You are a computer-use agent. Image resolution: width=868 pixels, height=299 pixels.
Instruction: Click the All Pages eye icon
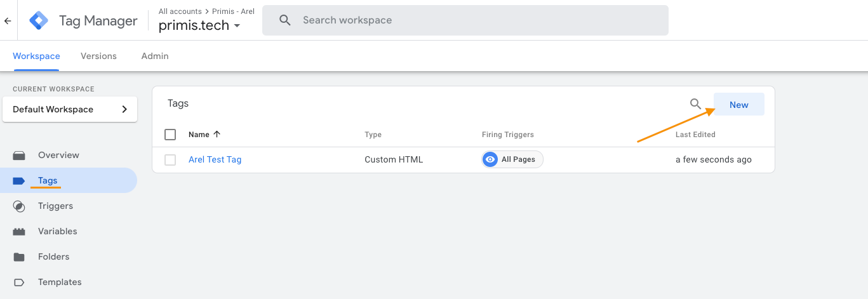coord(490,159)
